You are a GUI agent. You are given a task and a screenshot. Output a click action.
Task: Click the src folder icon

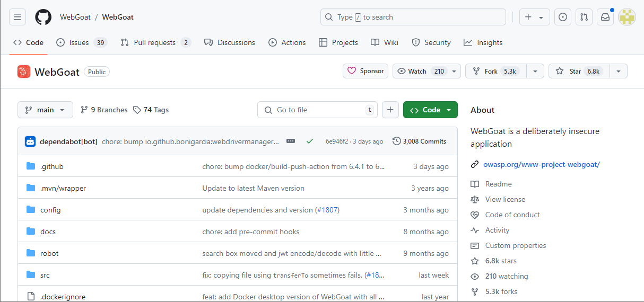pos(31,275)
